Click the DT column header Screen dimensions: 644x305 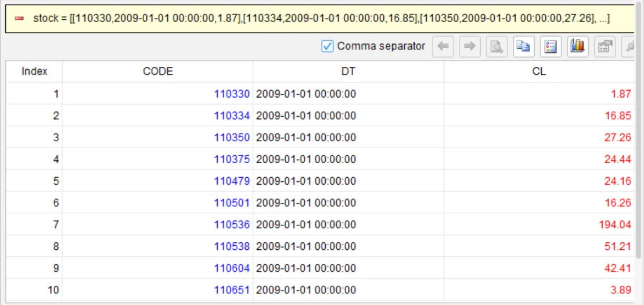point(348,71)
